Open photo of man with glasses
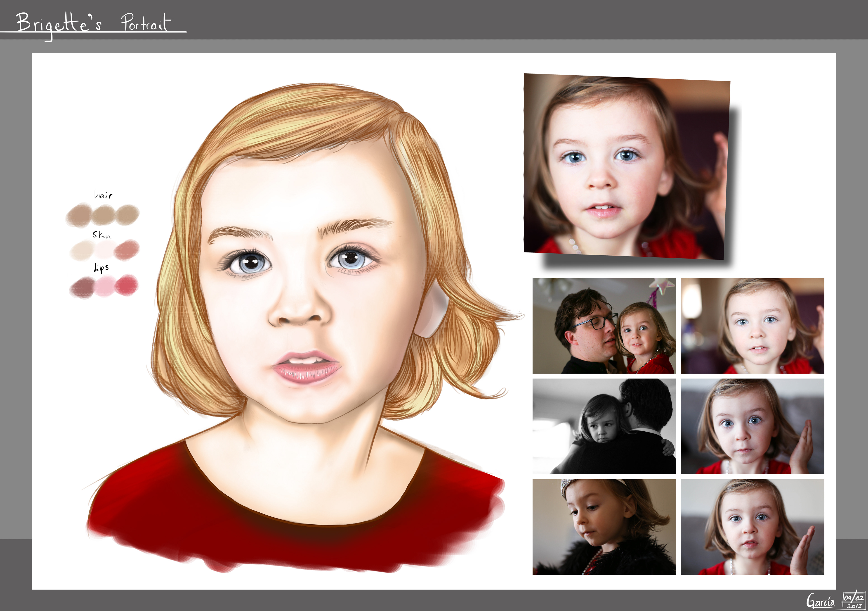The image size is (868, 611). point(604,326)
